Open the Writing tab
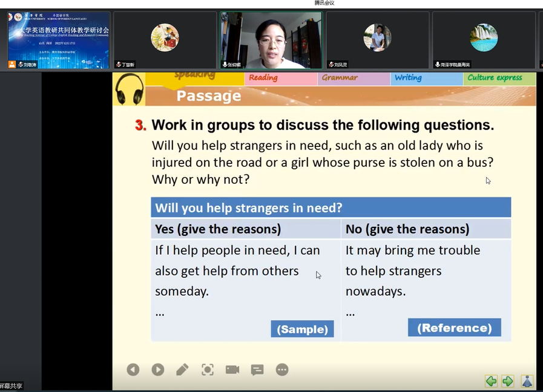This screenshot has height=392, width=543. click(408, 78)
